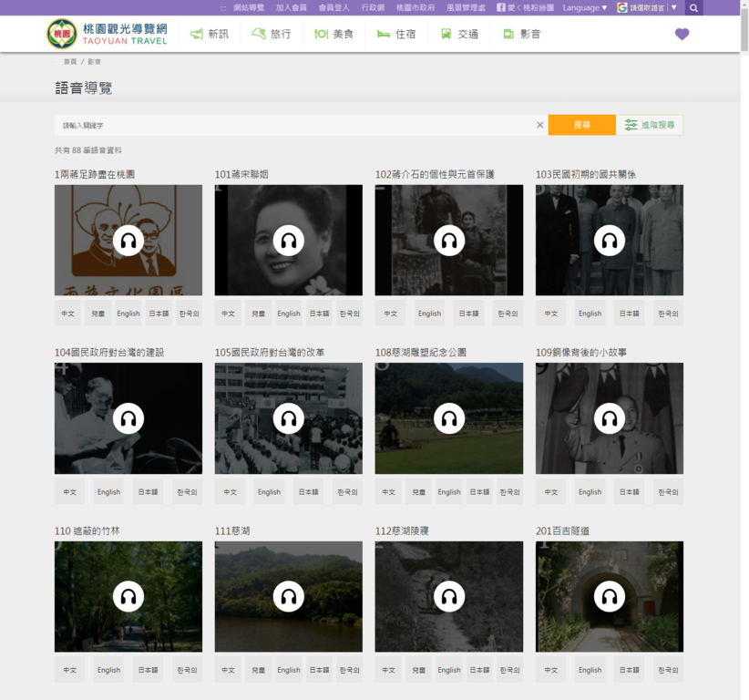
Task: Select the 住宿 navigation menu
Action: 396,35
